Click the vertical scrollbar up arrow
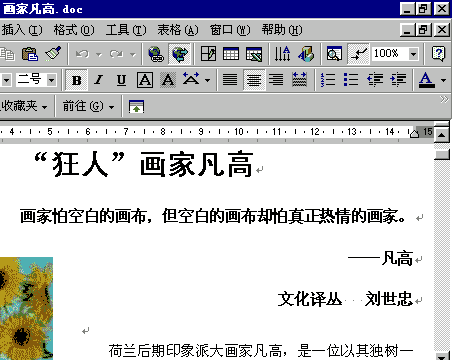The width and height of the screenshot is (452, 360). (x=442, y=135)
